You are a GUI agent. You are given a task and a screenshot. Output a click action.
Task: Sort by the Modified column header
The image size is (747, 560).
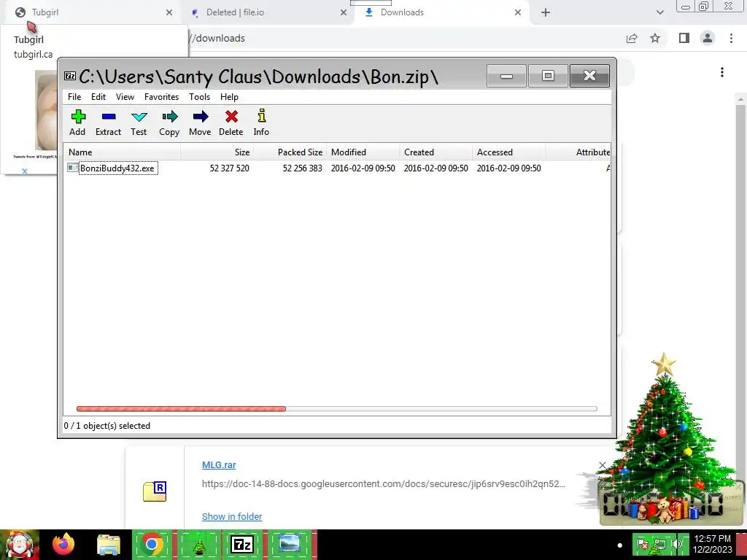(x=363, y=152)
